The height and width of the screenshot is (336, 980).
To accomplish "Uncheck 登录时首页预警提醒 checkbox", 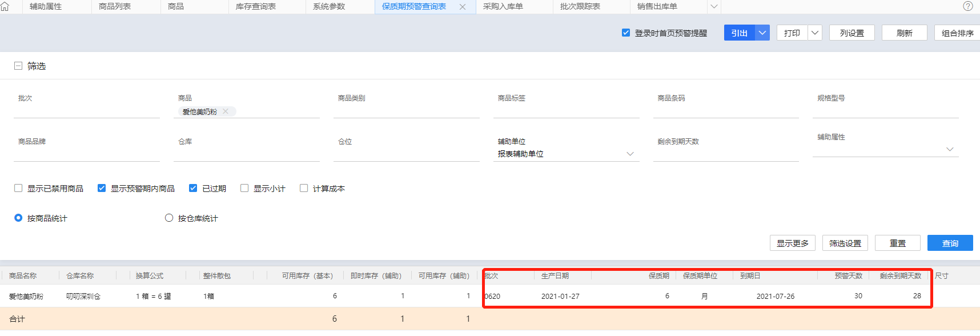I will (626, 33).
